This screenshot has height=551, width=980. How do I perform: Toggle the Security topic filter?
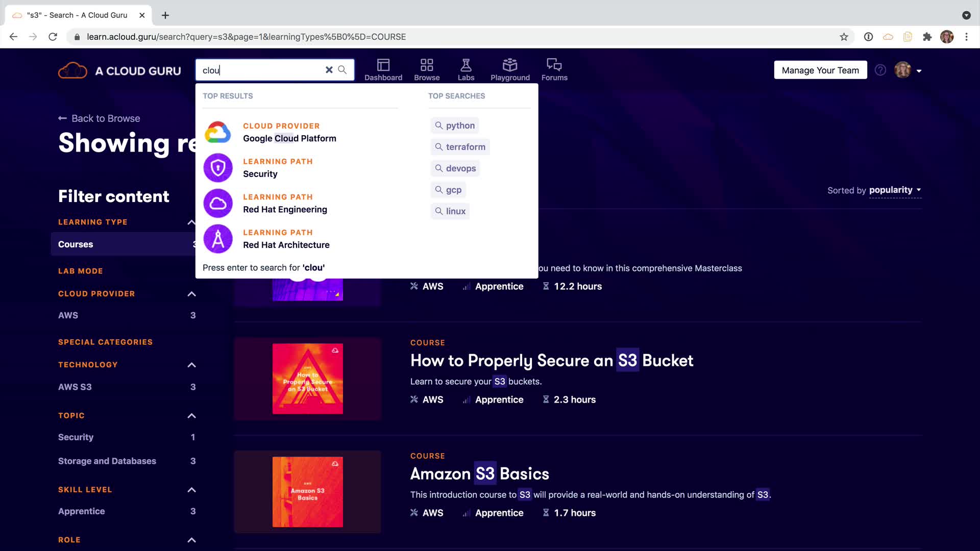click(76, 437)
